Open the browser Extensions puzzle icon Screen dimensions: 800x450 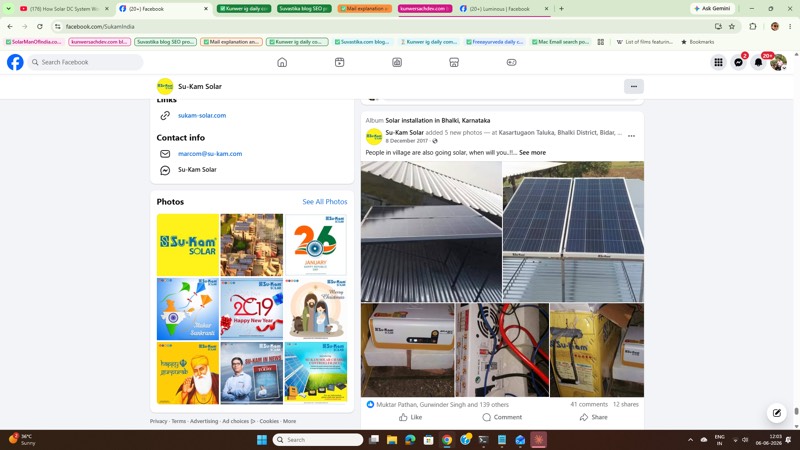click(753, 27)
